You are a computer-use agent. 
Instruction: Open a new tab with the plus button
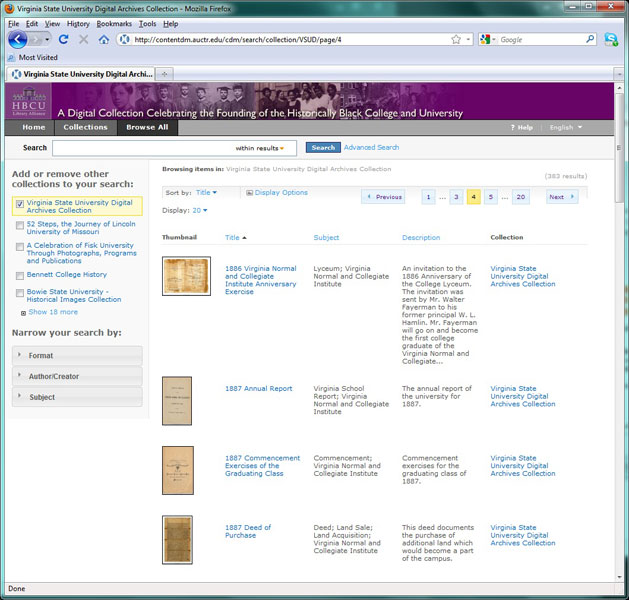click(x=164, y=74)
